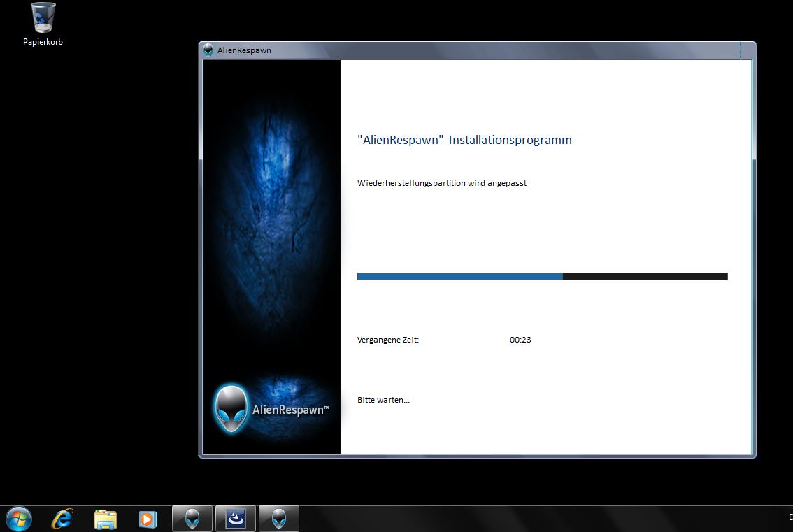This screenshot has width=793, height=532.
Task: Switch to the blue backup-arrow taskbar button
Action: point(236,519)
